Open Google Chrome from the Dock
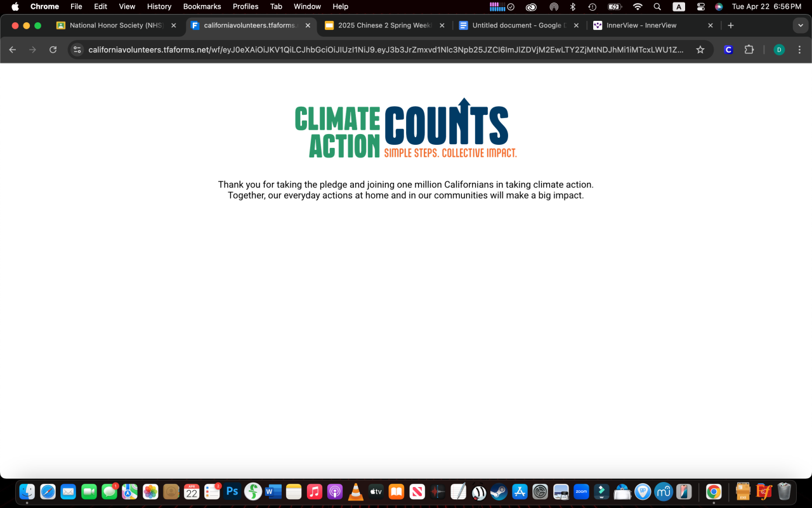 [x=714, y=491]
